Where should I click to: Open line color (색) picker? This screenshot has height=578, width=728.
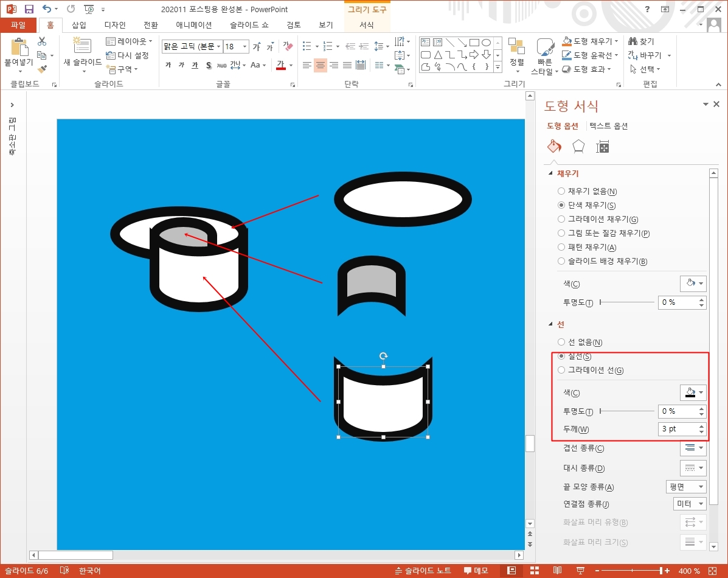click(x=693, y=392)
